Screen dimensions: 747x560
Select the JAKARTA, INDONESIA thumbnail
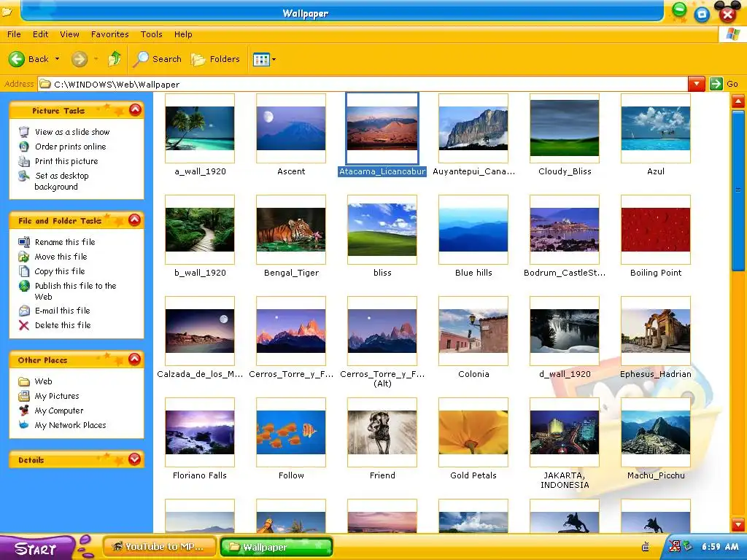click(x=565, y=432)
